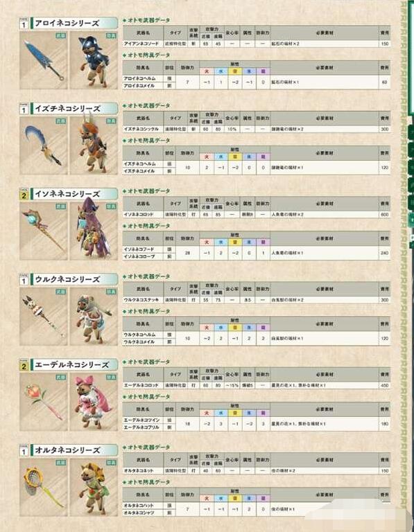This screenshot has width=414, height=532.
Task: Click the オトモ武器データ label in イソネネコ section
Action: click(149, 191)
